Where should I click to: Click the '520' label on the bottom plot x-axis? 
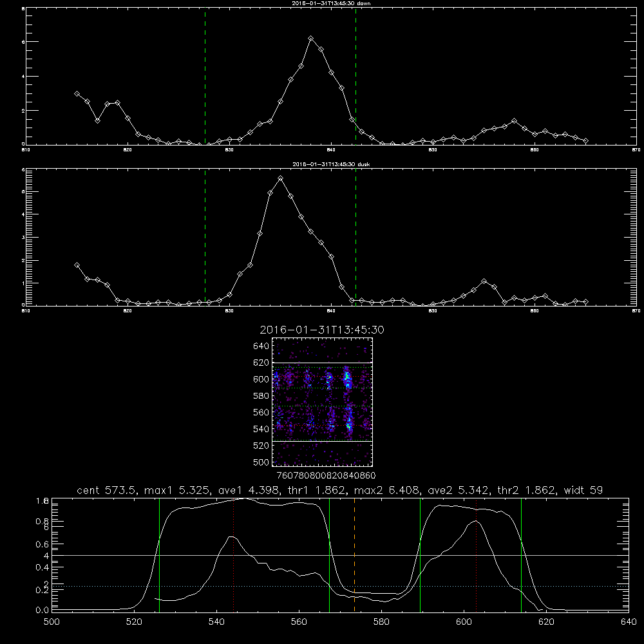click(x=134, y=622)
